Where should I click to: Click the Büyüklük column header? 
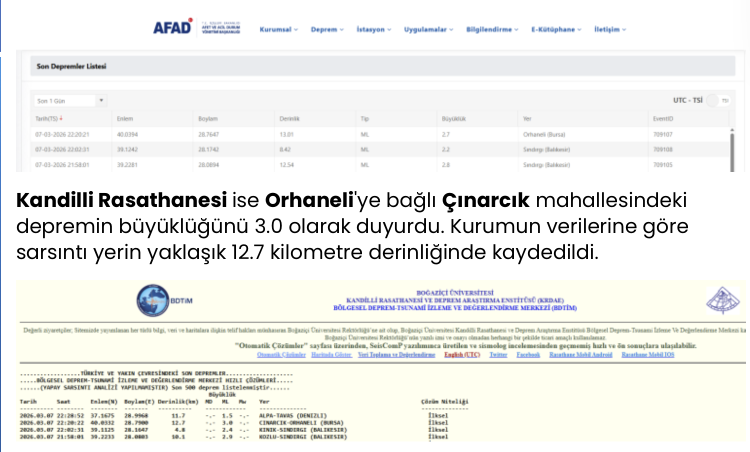pos(453,118)
